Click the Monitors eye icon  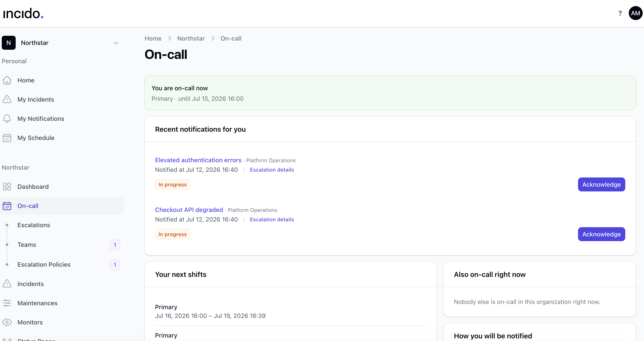pyautogui.click(x=7, y=322)
